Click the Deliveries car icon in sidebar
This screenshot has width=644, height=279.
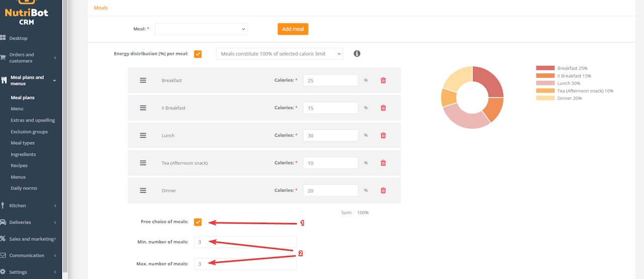click(3, 222)
